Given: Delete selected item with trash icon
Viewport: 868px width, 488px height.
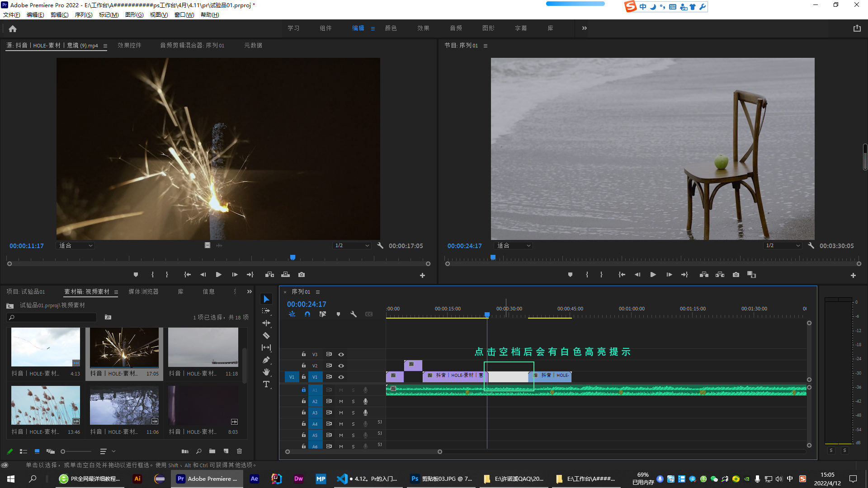Looking at the screenshot, I should (x=240, y=451).
